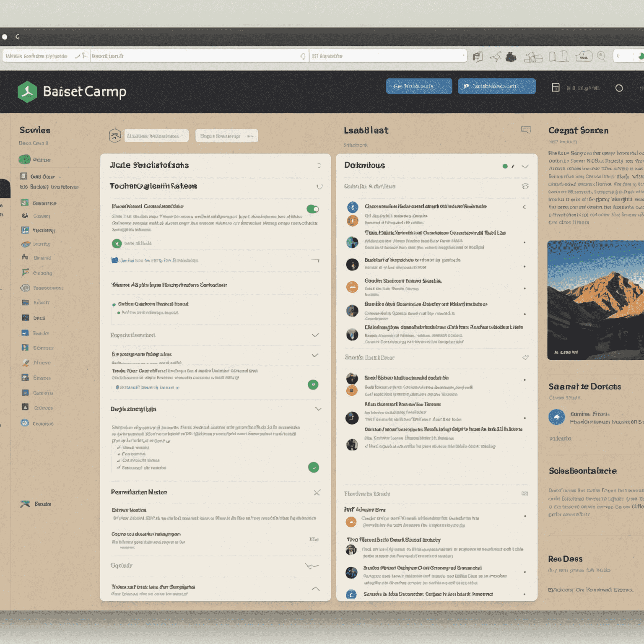The image size is (644, 644).
Task: Click the blue header button with flag icon
Action: point(497,86)
